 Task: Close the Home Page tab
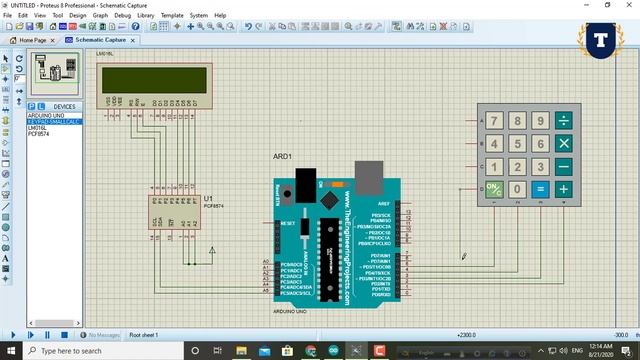coord(52,40)
